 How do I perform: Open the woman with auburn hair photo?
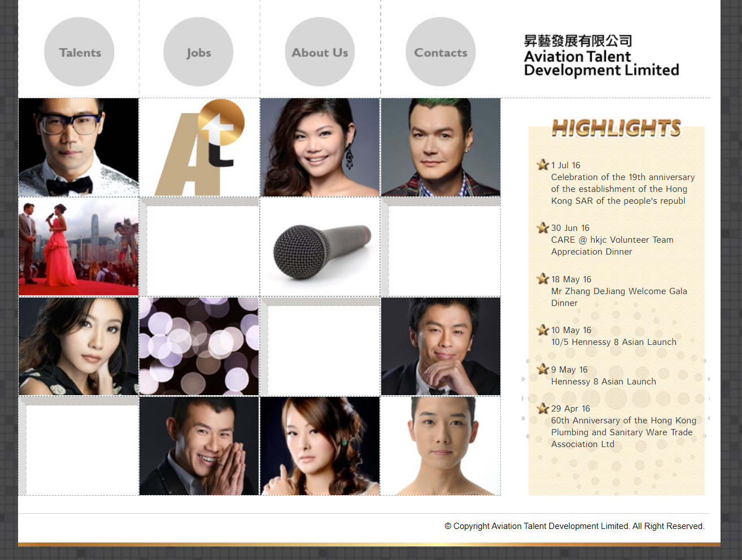click(x=320, y=446)
